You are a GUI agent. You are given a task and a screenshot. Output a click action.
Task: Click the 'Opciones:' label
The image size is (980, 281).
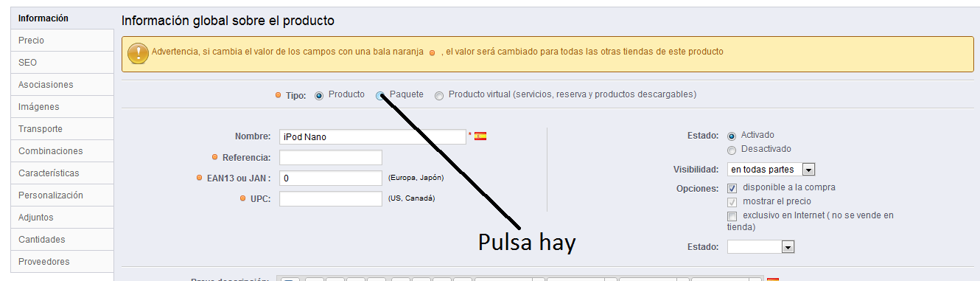[697, 189]
